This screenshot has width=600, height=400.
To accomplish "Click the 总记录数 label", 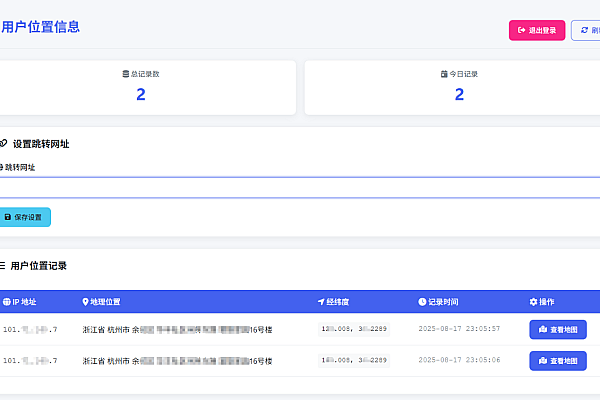I will pos(145,74).
